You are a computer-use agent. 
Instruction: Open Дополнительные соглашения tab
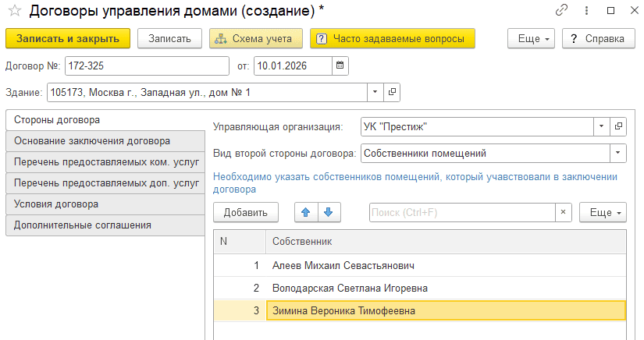(105, 225)
